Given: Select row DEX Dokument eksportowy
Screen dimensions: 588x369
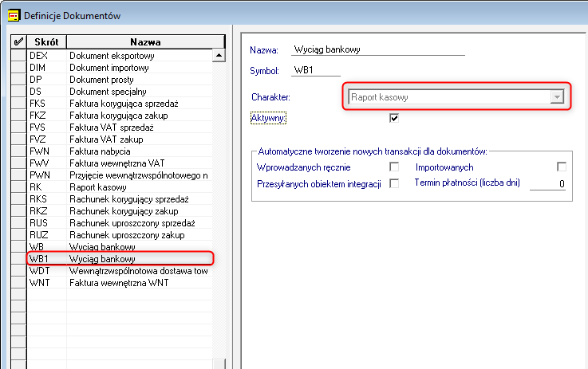Looking at the screenshot, I should (120, 56).
